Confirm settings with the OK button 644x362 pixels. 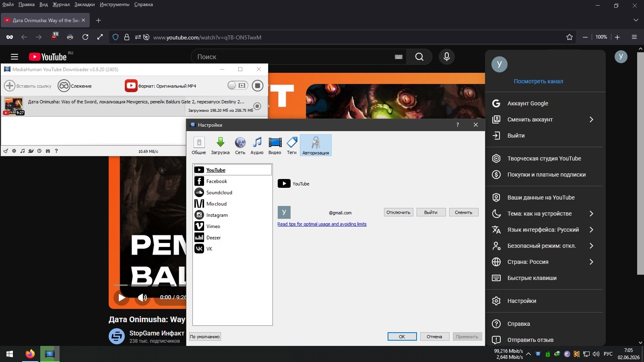pyautogui.click(x=402, y=337)
